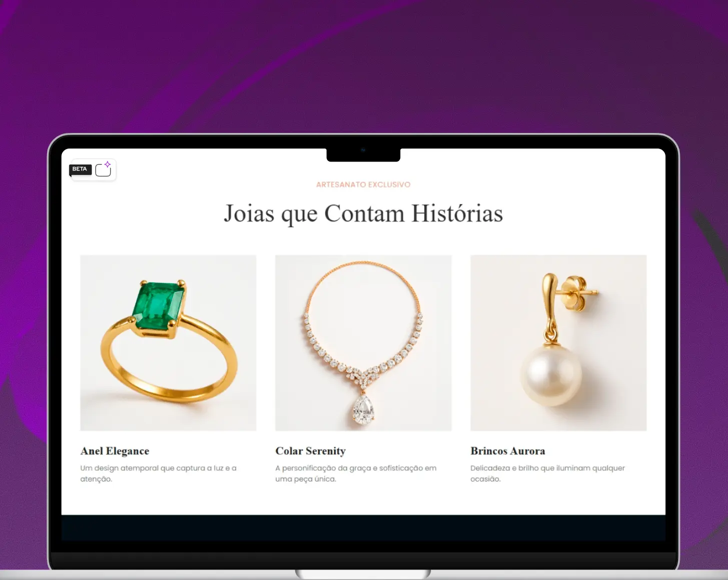Click the 'Joias que Contam Histórias' heading

pos(363,213)
